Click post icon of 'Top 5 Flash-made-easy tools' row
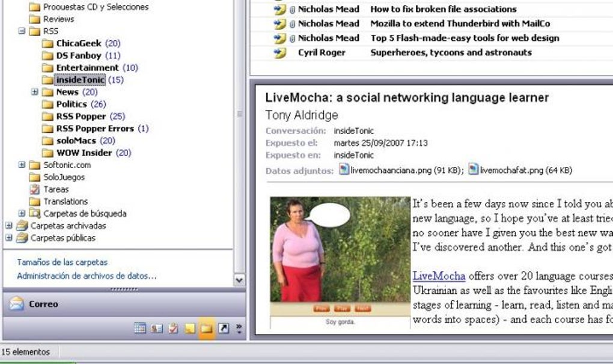The height and width of the screenshot is (364, 613). pyautogui.click(x=279, y=38)
